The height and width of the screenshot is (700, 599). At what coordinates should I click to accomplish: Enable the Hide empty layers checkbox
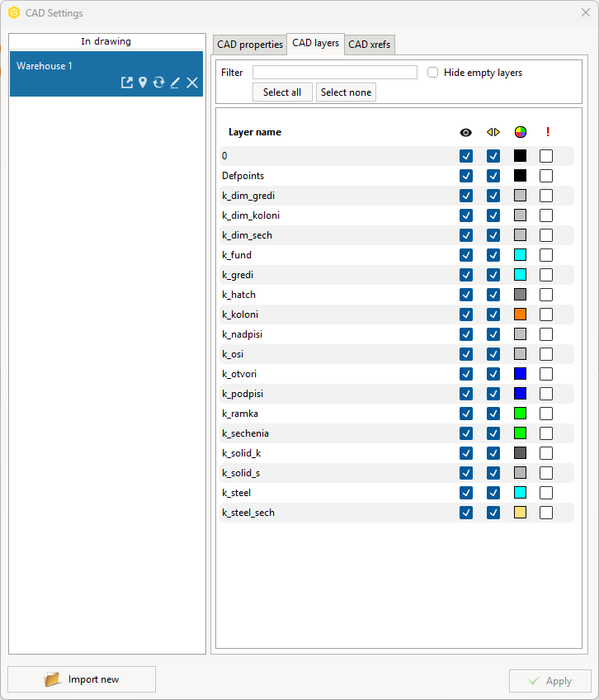click(x=433, y=73)
